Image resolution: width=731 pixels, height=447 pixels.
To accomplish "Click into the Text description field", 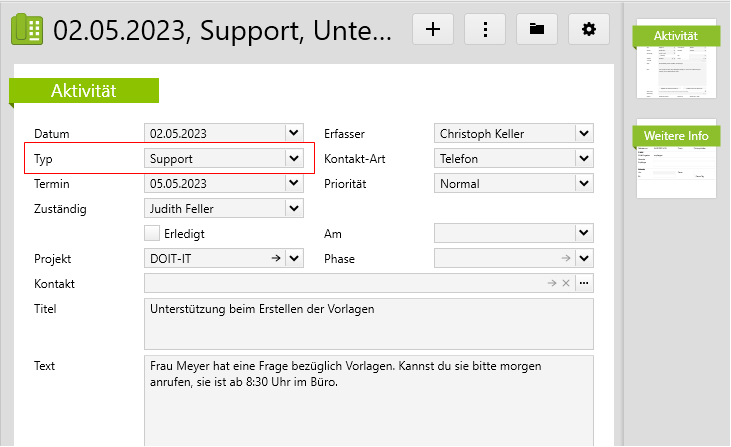I will 368,400.
